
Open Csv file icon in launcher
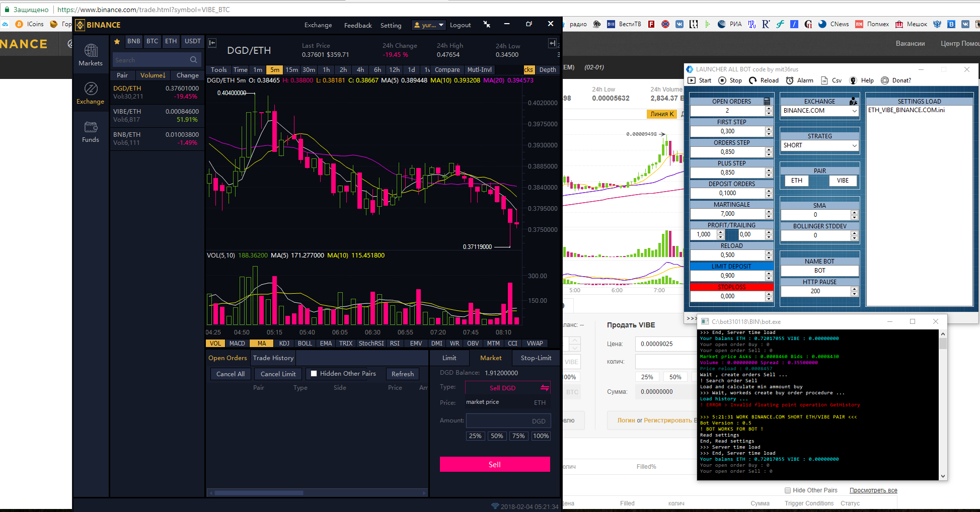[x=824, y=80]
